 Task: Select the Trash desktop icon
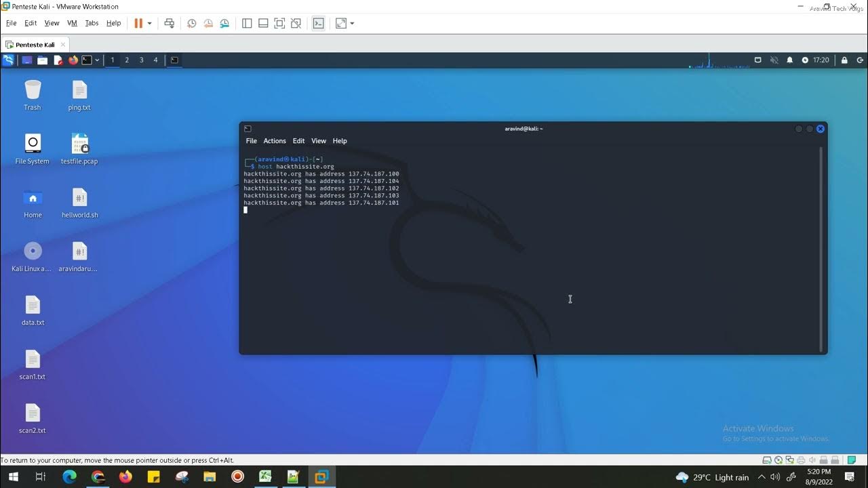[x=33, y=96]
